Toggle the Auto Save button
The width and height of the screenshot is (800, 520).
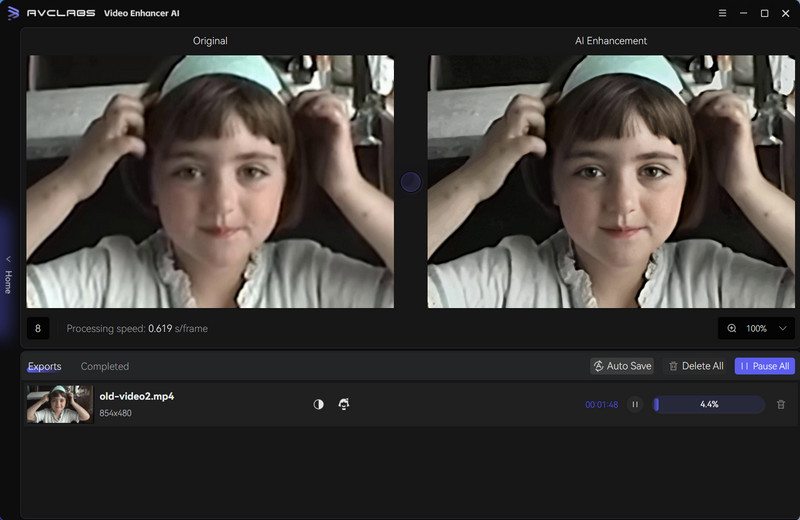[622, 366]
